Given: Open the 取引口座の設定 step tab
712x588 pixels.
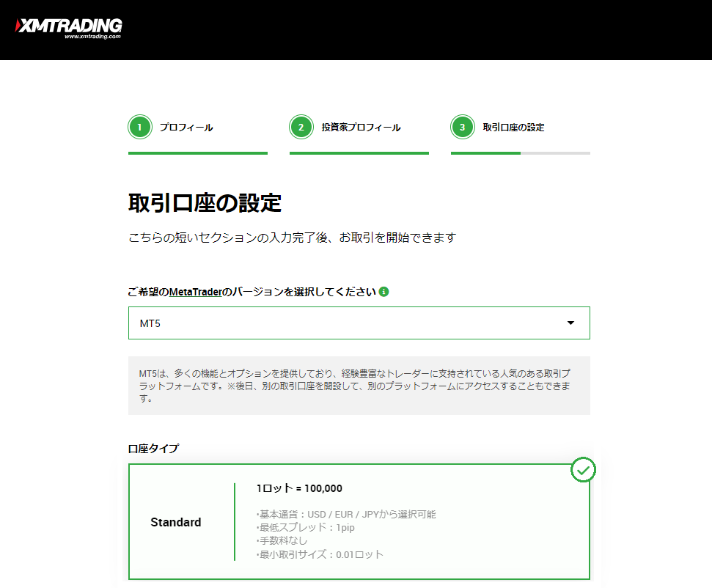Looking at the screenshot, I should point(520,134).
